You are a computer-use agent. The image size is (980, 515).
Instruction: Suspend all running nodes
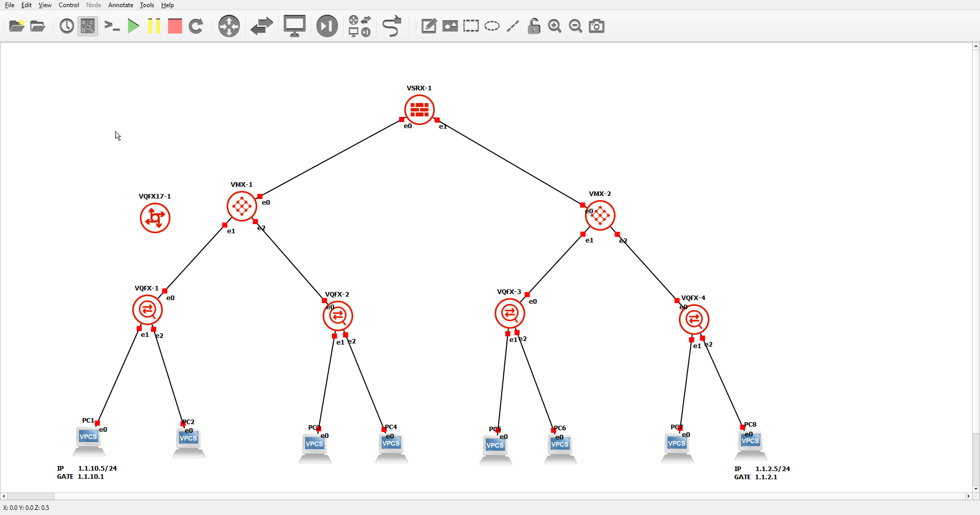tap(154, 26)
